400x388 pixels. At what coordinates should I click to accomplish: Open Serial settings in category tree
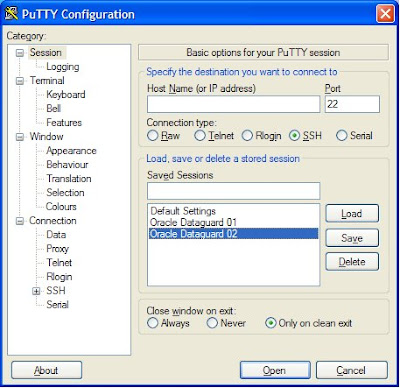point(57,304)
